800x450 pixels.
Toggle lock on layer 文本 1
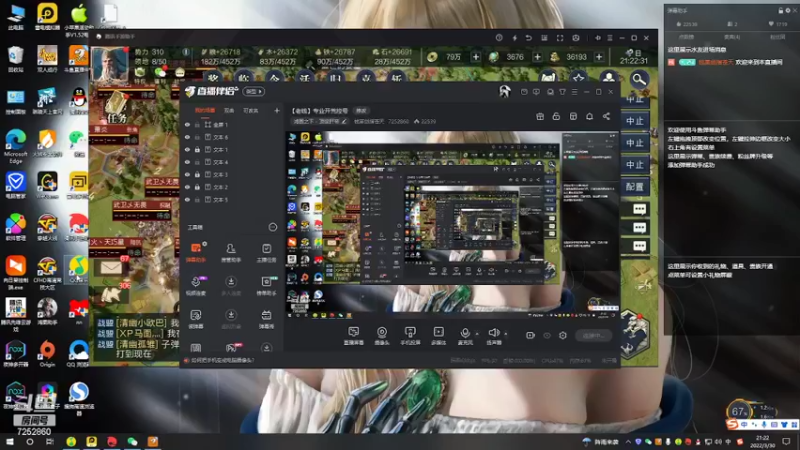coord(197,149)
